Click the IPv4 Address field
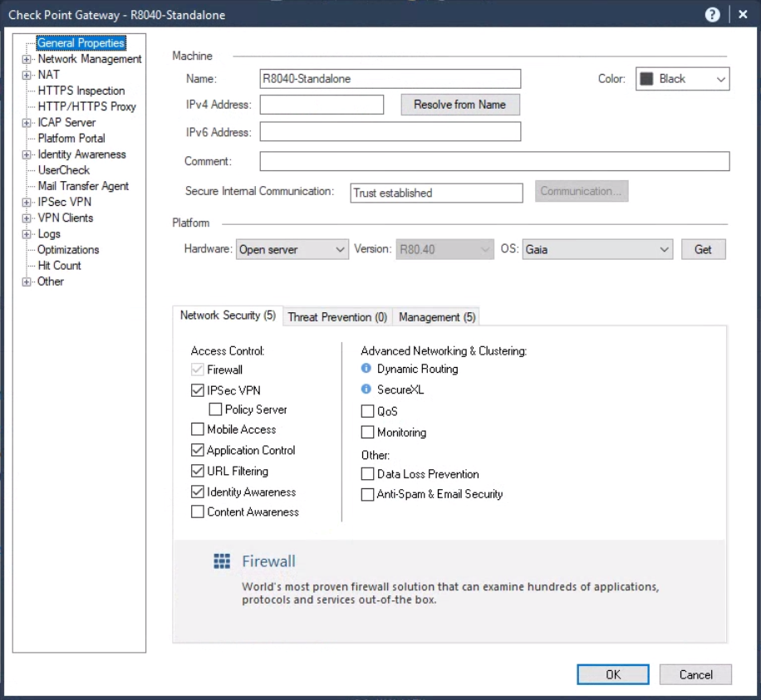 point(322,105)
